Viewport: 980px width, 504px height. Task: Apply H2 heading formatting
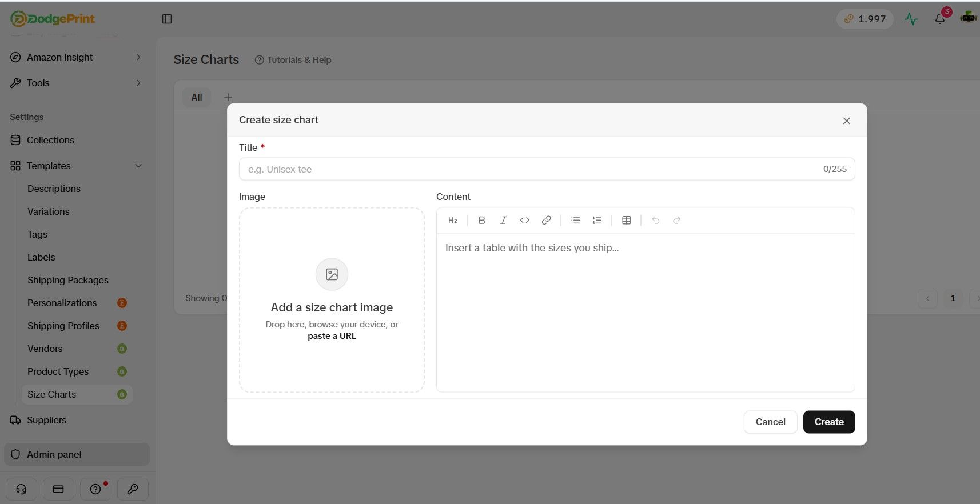pos(453,221)
